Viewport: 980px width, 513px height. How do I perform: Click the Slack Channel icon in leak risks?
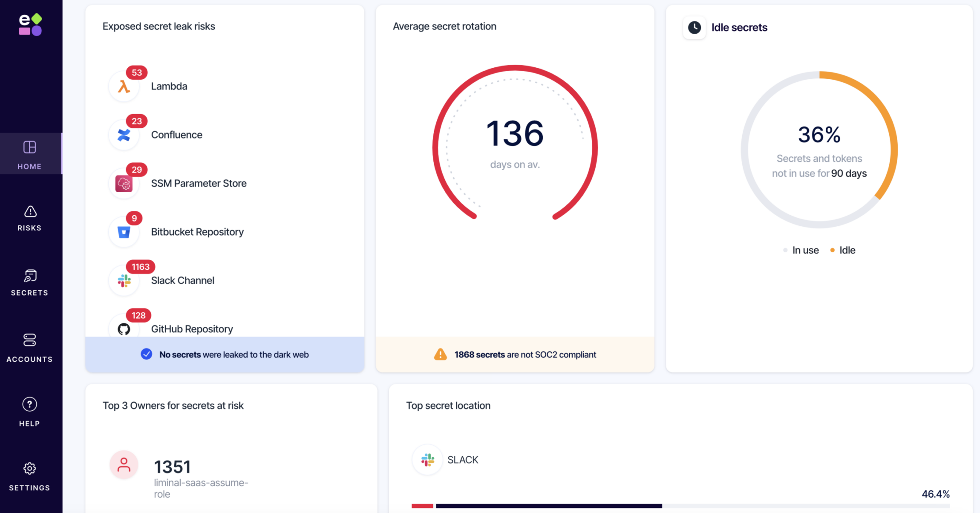(x=124, y=280)
